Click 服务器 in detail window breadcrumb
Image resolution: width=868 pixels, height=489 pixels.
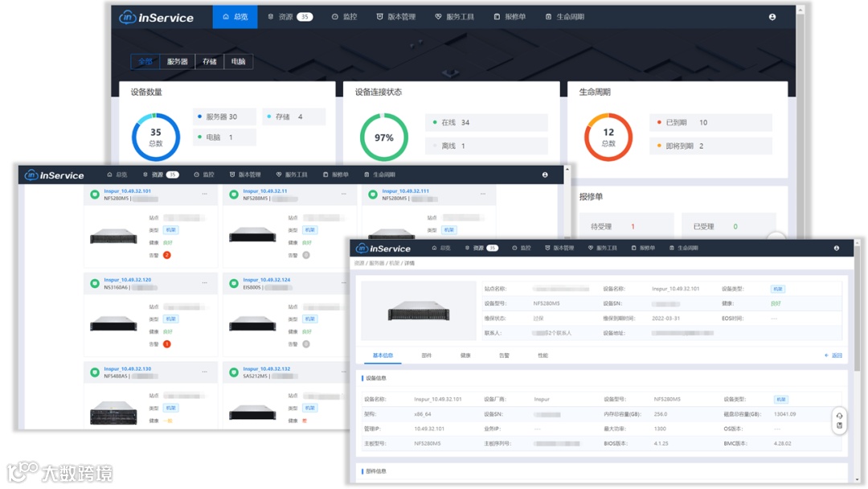(376, 263)
